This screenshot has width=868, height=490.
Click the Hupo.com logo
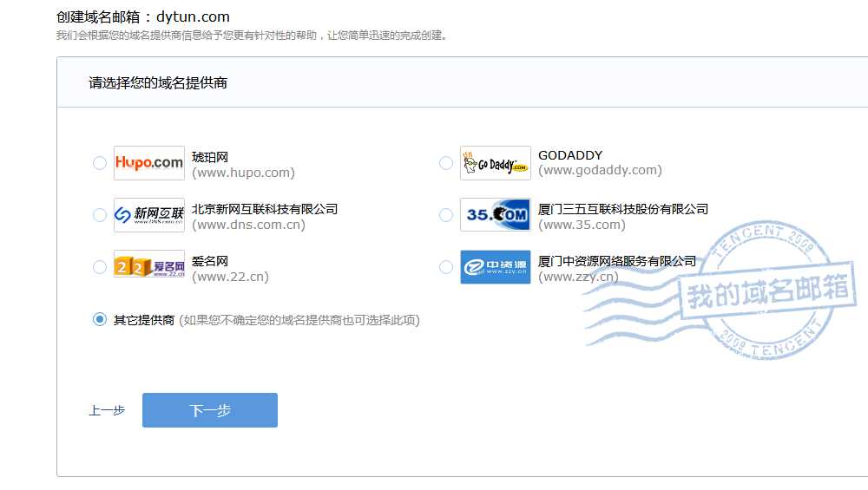coord(149,163)
